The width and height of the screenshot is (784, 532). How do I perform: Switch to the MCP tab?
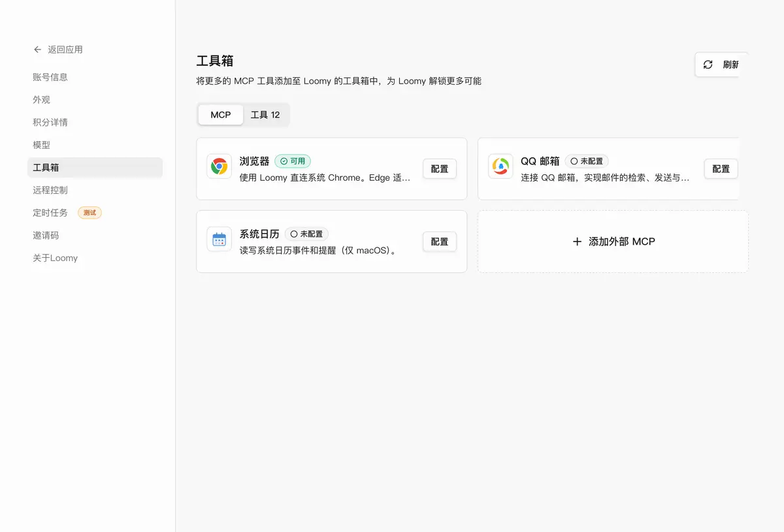click(221, 115)
